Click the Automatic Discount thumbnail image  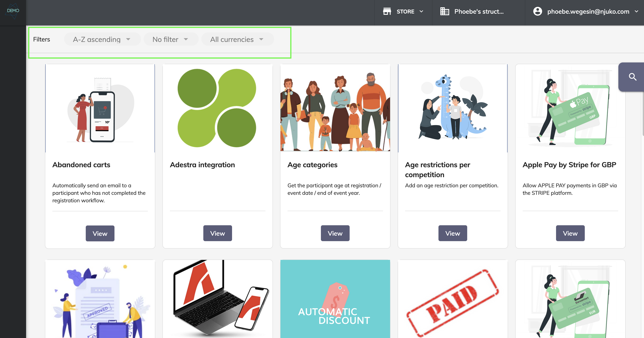tap(335, 299)
